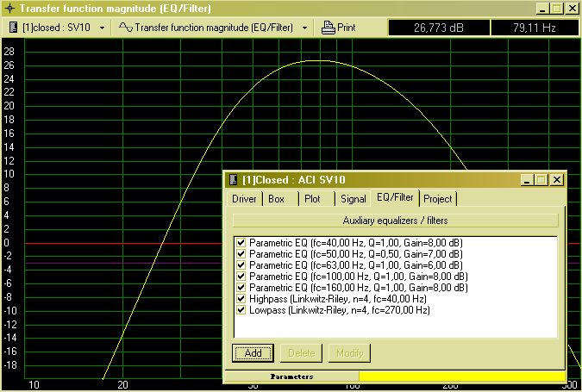Viewport: 582px width, 392px height.
Task: Click the speaker box icon beside [1]closed : SV10
Action: [x=13, y=27]
